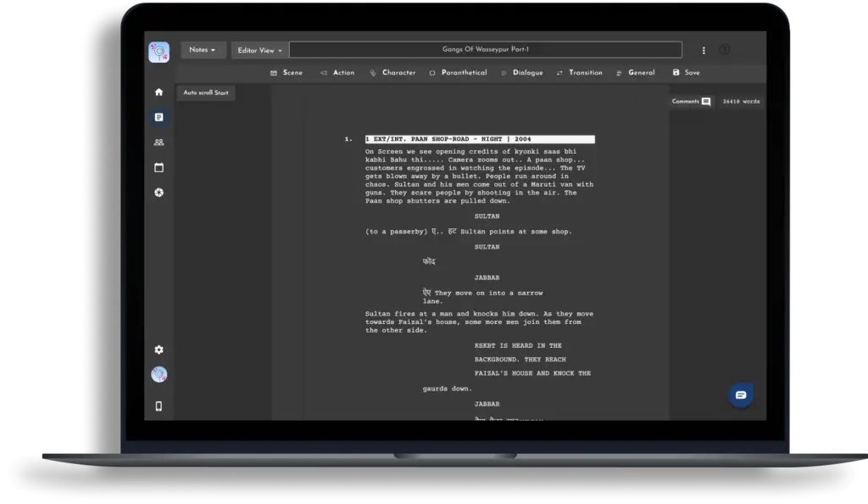Click the scene number '1.' marker

point(348,139)
